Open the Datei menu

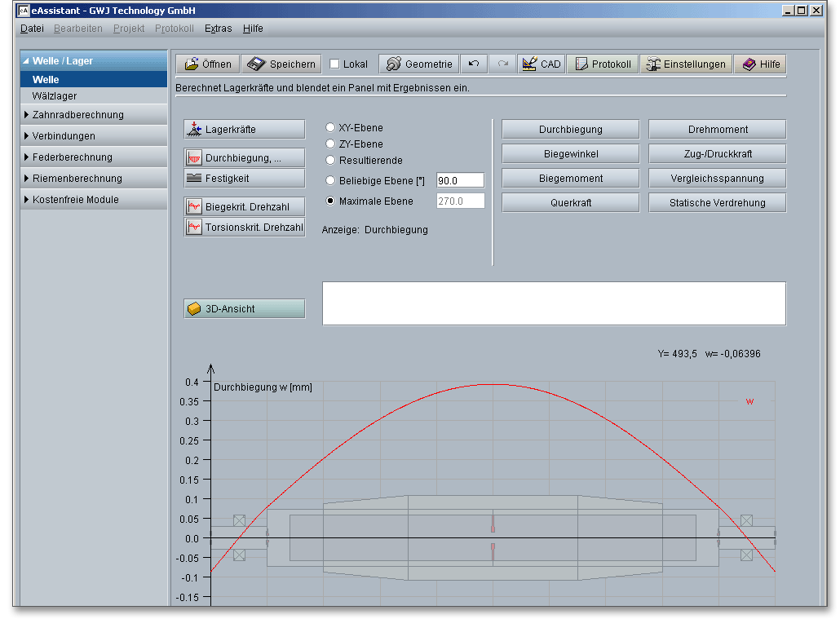coord(32,29)
